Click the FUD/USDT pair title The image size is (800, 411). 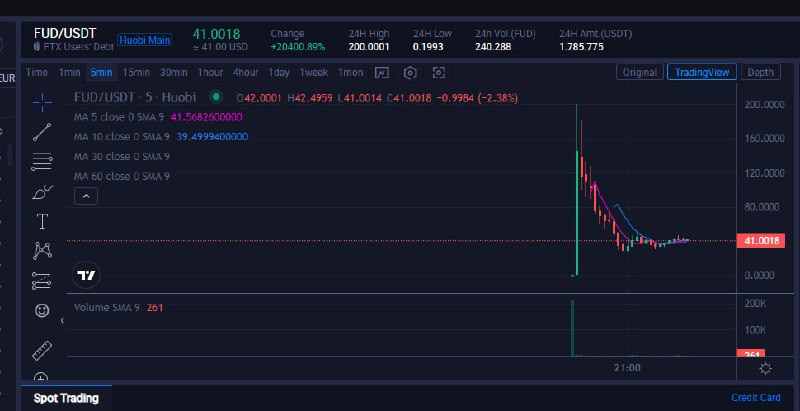point(65,33)
